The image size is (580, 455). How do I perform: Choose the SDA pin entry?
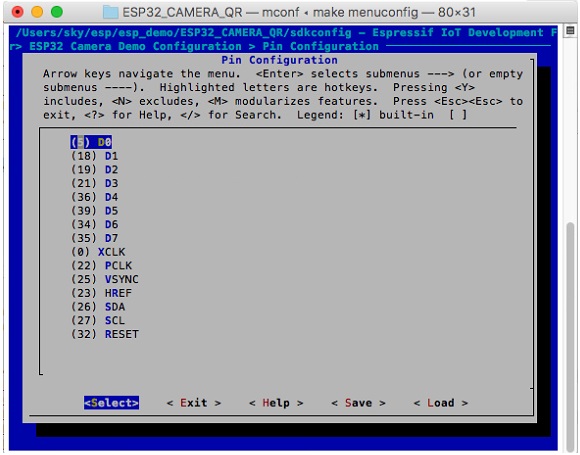(98, 307)
